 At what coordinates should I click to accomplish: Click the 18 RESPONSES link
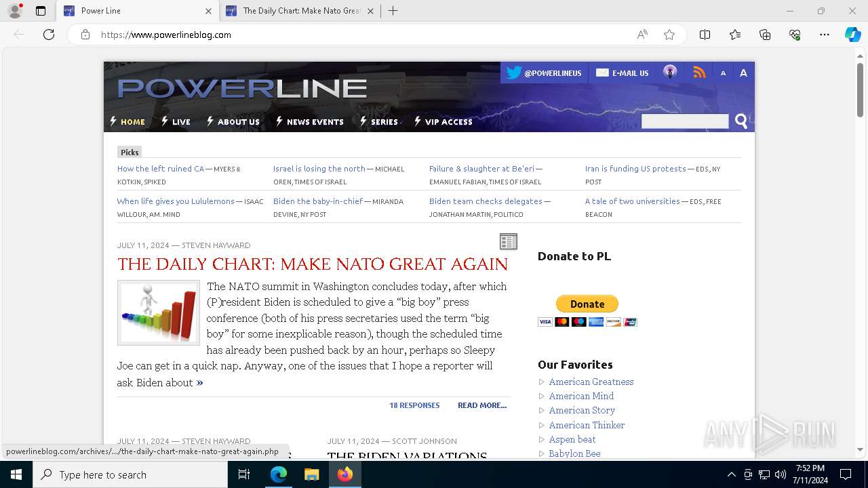pyautogui.click(x=414, y=405)
